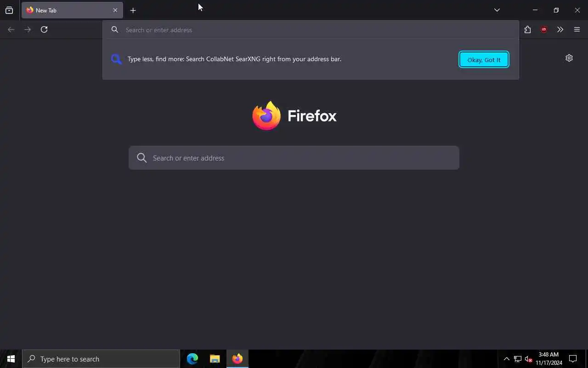Reload the current page
Viewport: 588px width, 368px height.
pos(44,29)
